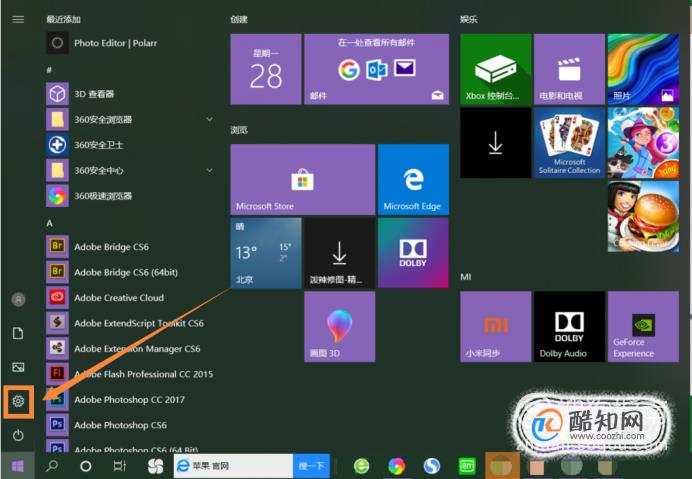692x479 pixels.
Task: Expand the 360安全中心 folder chevron
Action: pos(209,170)
